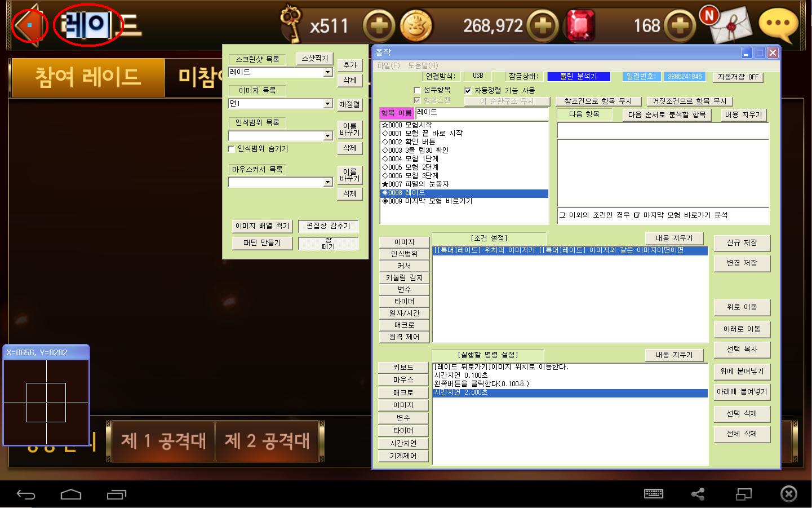Expand the 스크린샷 목록 dropdown
Image resolution: width=812 pixels, height=508 pixels.
(327, 73)
